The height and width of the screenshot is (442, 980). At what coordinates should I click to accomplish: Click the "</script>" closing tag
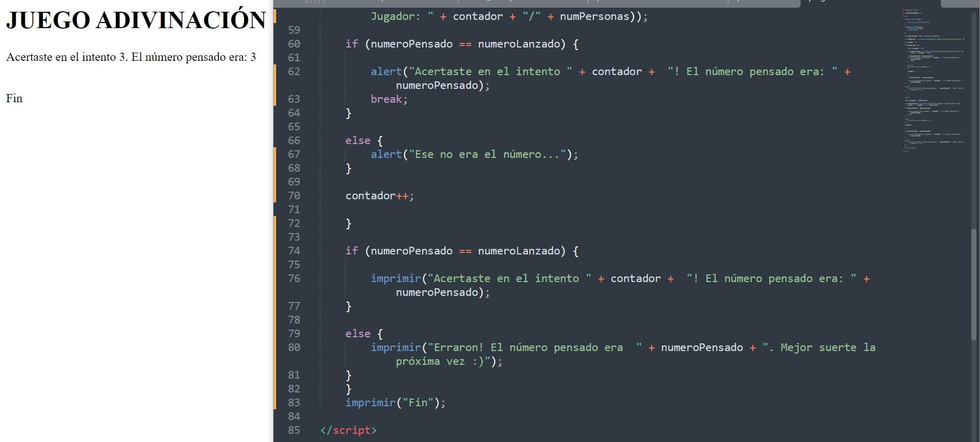coord(349,430)
